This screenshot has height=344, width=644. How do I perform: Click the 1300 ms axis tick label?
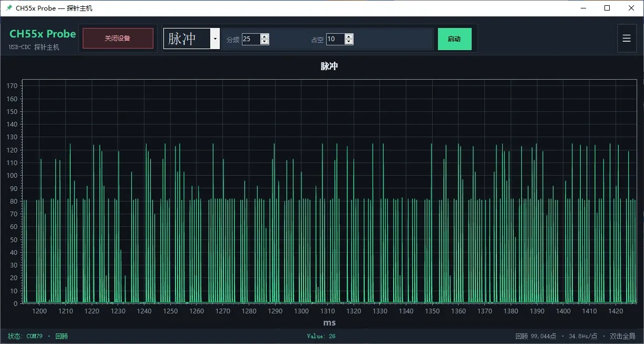tap(301, 311)
